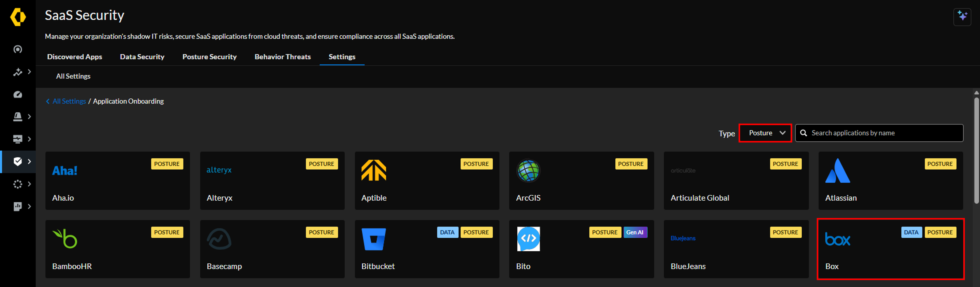Viewport: 980px width, 287px height.
Task: Click the Basecamp logo
Action: point(219,239)
